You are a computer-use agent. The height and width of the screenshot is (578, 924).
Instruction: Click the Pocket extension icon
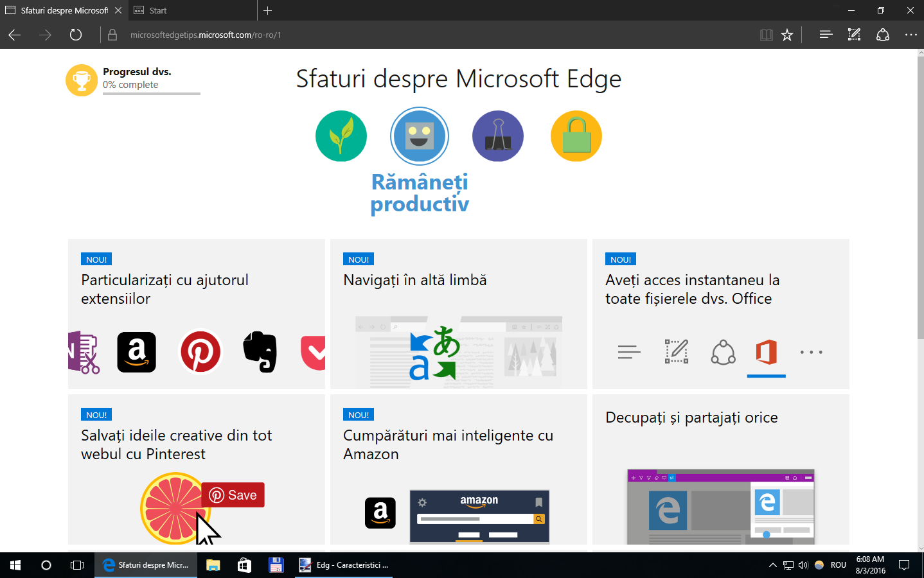tap(313, 353)
